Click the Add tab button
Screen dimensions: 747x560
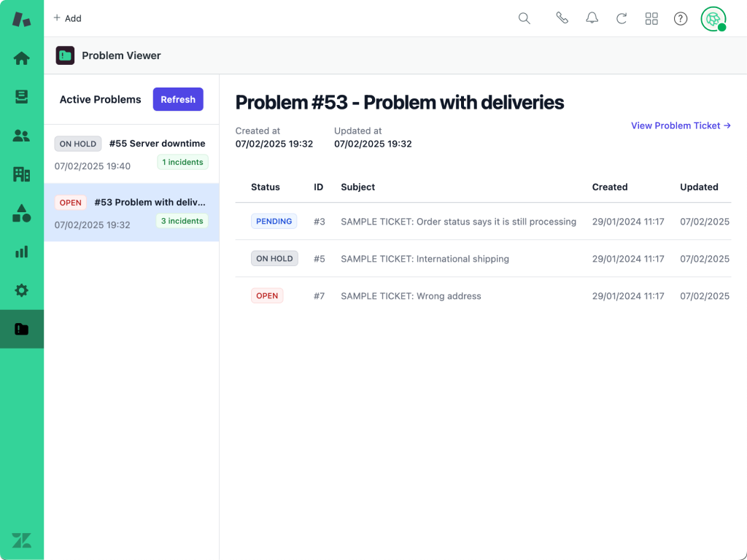click(67, 18)
